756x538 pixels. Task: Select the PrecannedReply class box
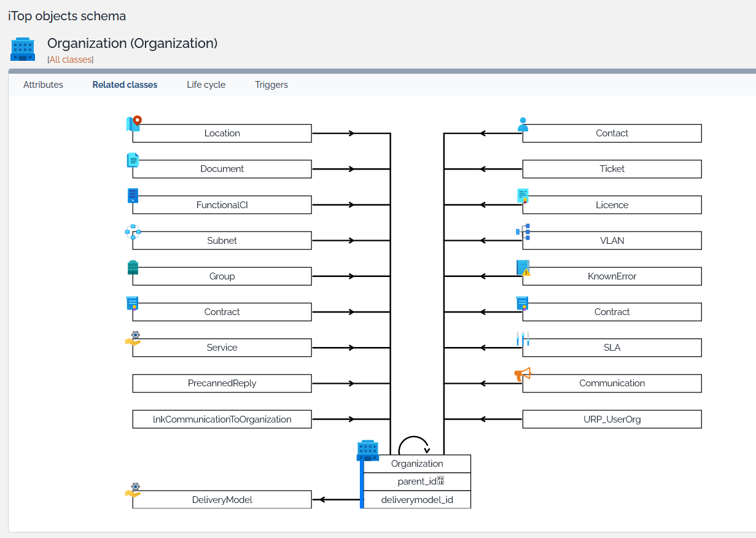pos(222,383)
